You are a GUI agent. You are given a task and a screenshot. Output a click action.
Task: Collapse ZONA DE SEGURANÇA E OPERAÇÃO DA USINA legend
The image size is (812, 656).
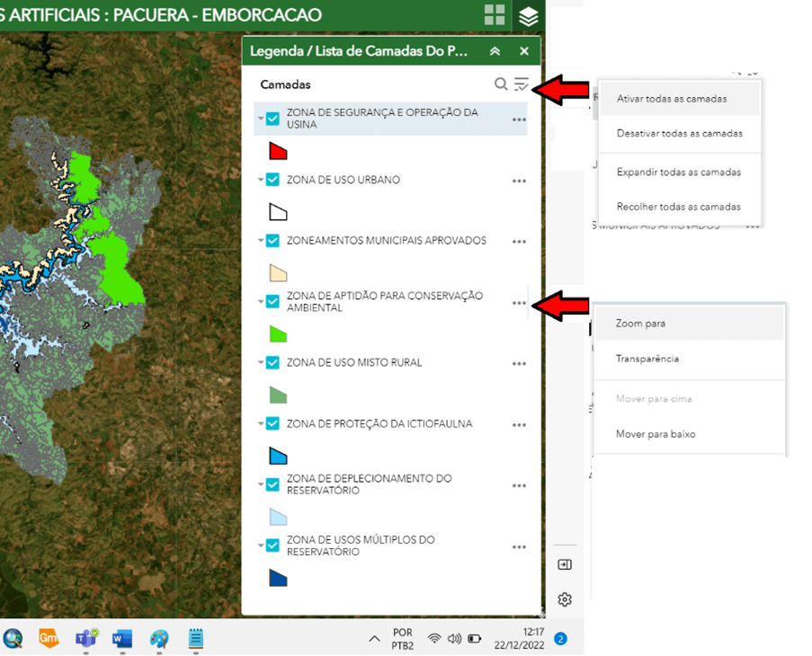(x=261, y=119)
